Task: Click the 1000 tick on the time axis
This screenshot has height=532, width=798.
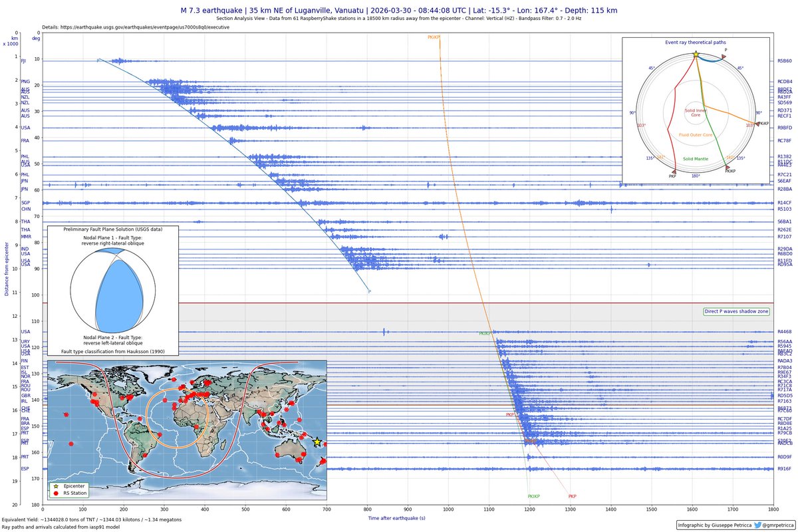Action: click(x=448, y=509)
